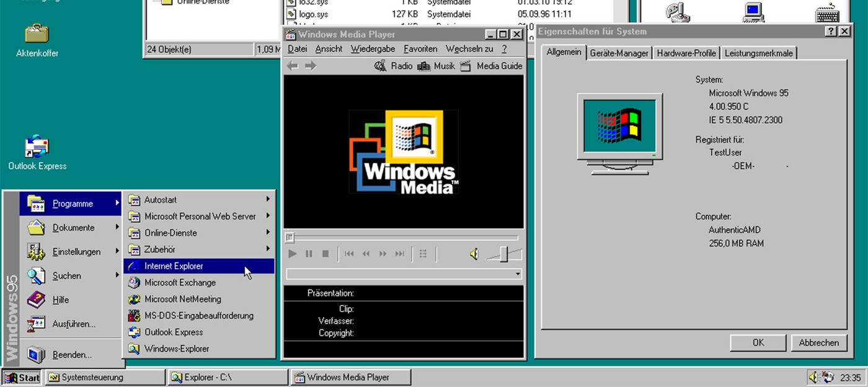Switch to Explorer - C:\ on the taskbar
The width and height of the screenshot is (868, 387).
click(x=228, y=377)
